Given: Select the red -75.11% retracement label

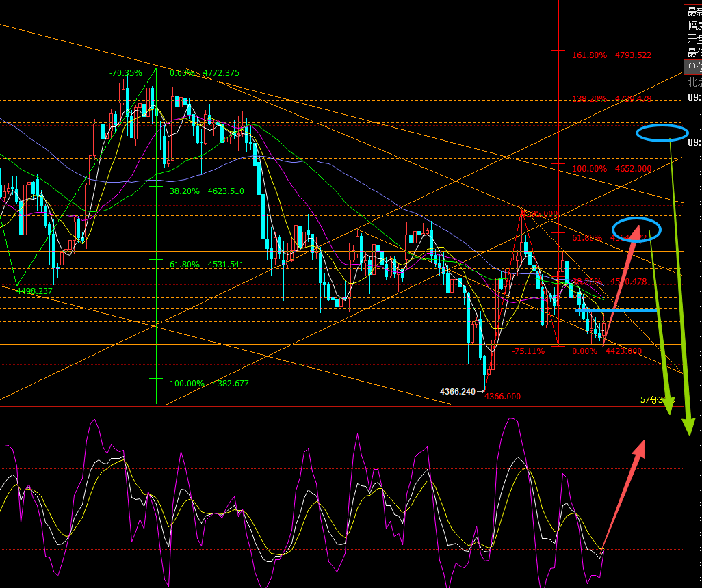Looking at the screenshot, I should pyautogui.click(x=528, y=351).
